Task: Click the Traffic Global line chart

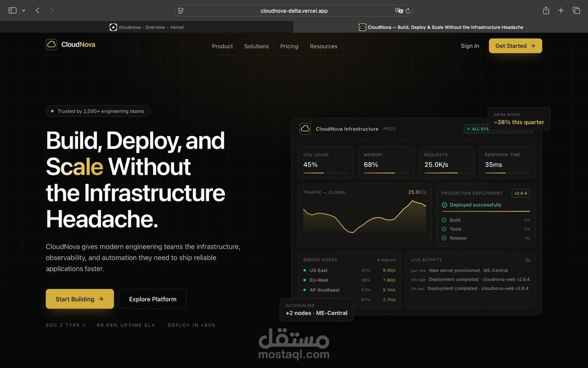Action: pos(365,218)
